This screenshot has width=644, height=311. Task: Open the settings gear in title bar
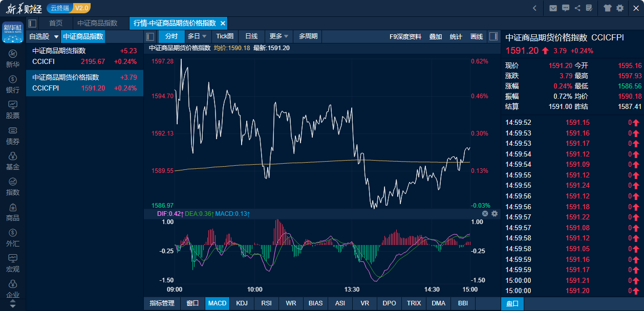(620, 8)
